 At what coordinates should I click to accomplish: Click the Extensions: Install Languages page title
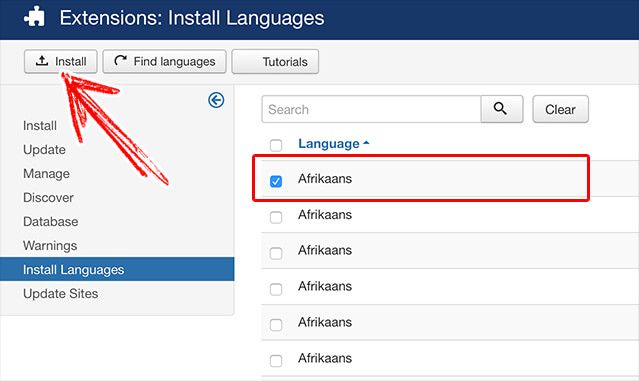(x=192, y=18)
